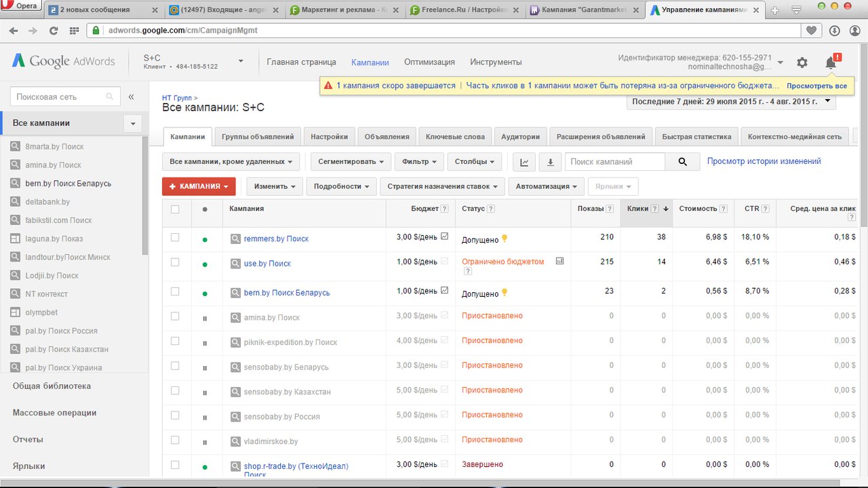The image size is (868, 488).
Task: Open the Столбцы columns dropdown
Action: [474, 162]
